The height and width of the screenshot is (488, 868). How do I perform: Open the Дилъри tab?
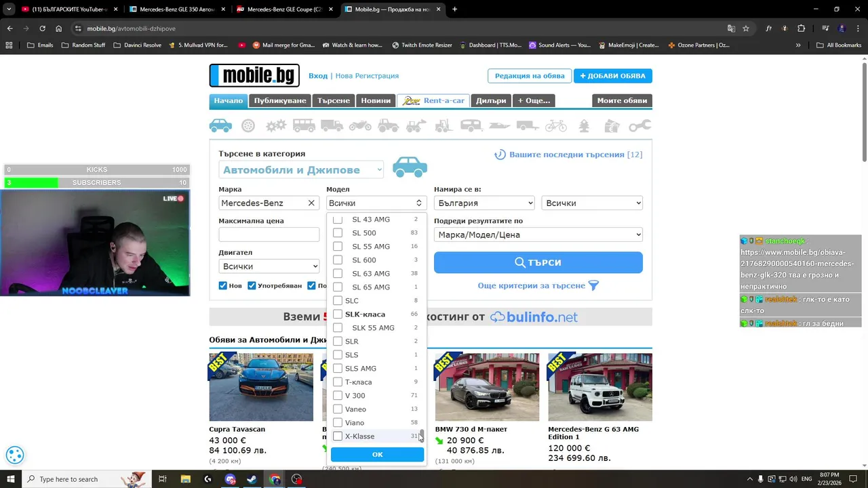(491, 100)
